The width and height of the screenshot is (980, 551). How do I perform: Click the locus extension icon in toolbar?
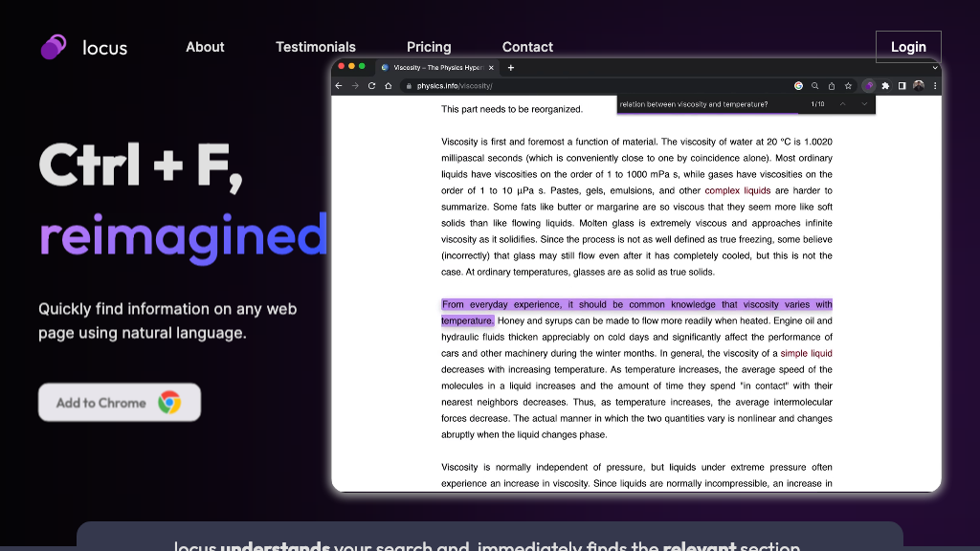click(868, 86)
